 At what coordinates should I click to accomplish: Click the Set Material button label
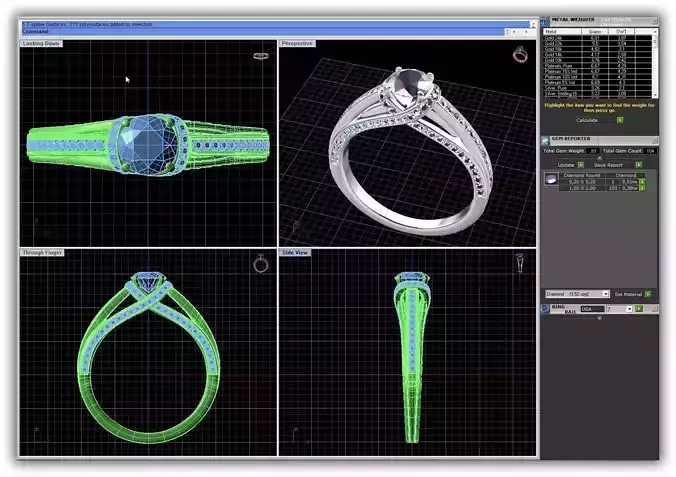point(628,294)
